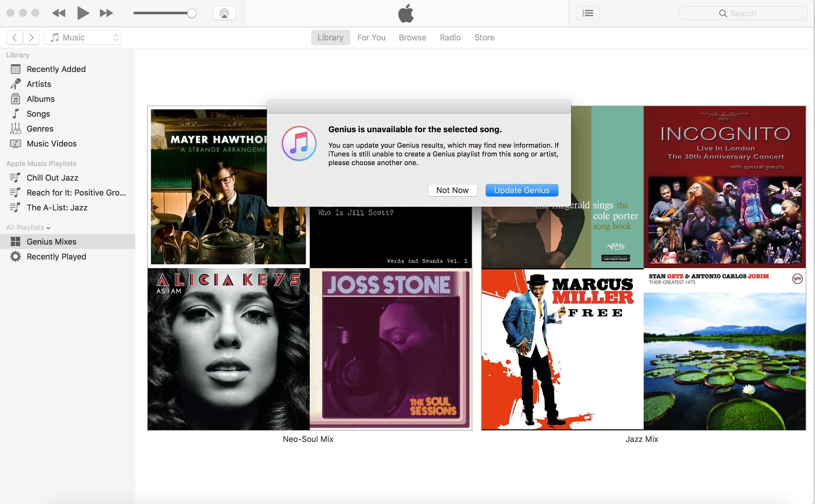Open The A-List: Jazz playlist icon
Viewport: 815px width, 504px height.
click(x=15, y=207)
